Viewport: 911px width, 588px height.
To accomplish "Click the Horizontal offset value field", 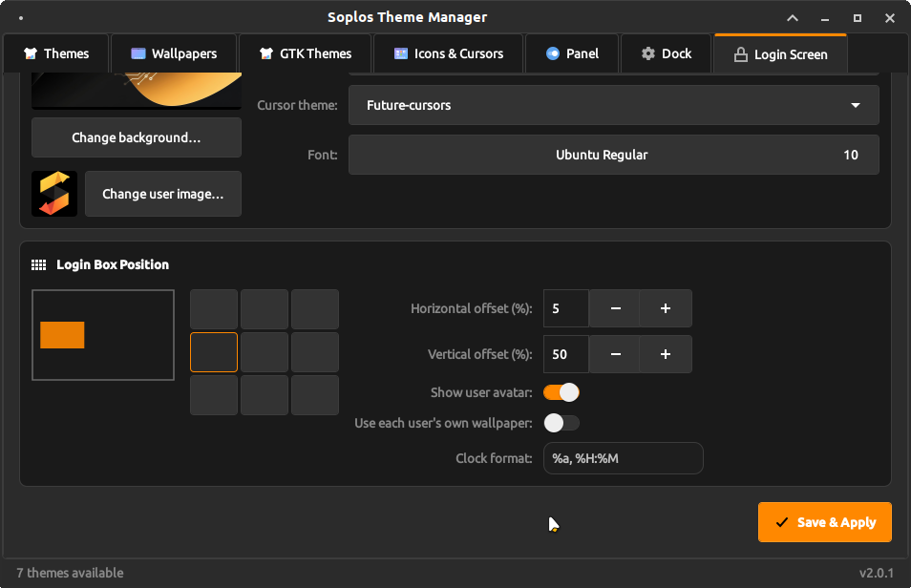I will pyautogui.click(x=566, y=308).
